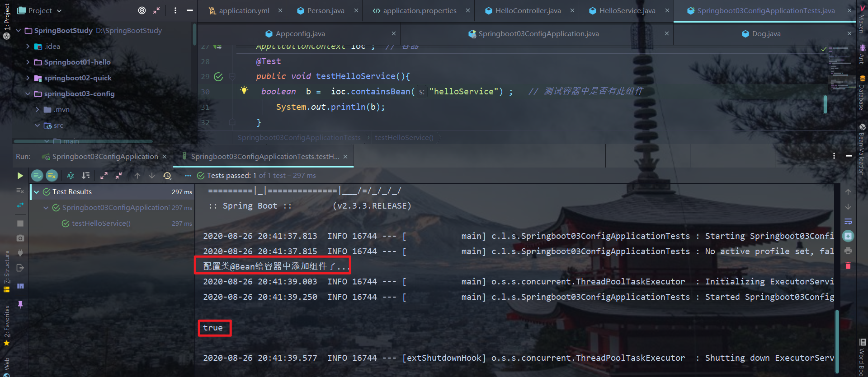This screenshot has width=868, height=377.
Task: Click testHelloService() breadcrumb in editor
Action: point(404,138)
